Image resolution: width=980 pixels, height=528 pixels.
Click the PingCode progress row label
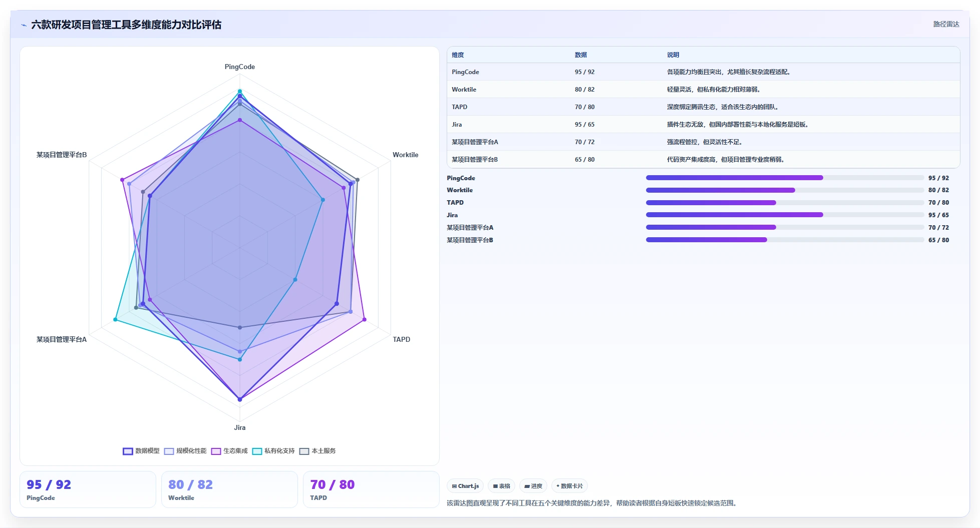pyautogui.click(x=461, y=178)
